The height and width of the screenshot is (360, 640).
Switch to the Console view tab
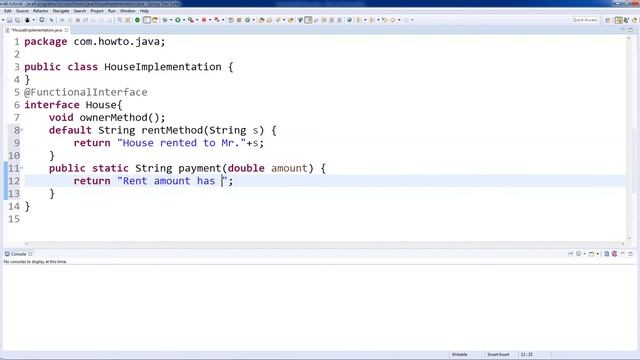tap(18, 254)
